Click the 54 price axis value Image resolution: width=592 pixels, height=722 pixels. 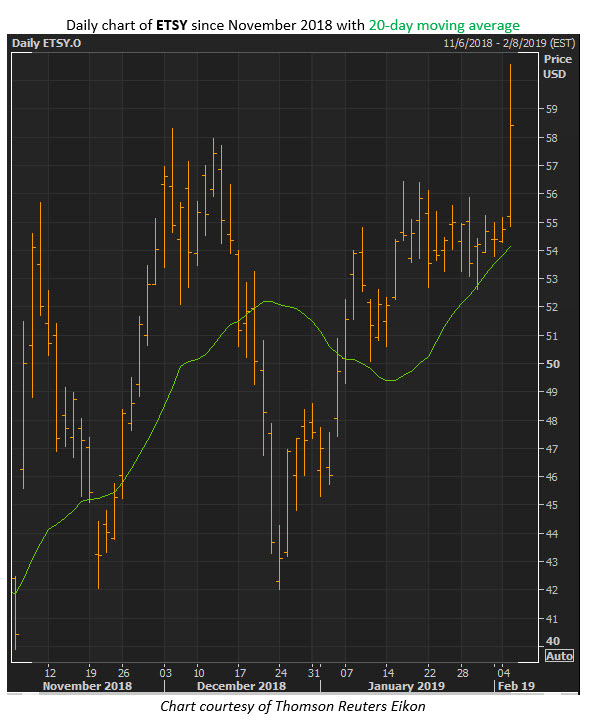(551, 251)
